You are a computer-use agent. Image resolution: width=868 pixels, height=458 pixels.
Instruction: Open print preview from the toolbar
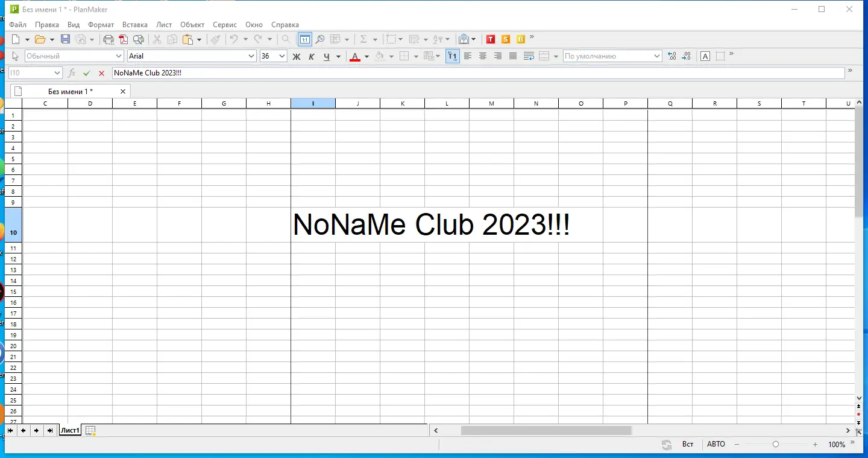coord(139,39)
